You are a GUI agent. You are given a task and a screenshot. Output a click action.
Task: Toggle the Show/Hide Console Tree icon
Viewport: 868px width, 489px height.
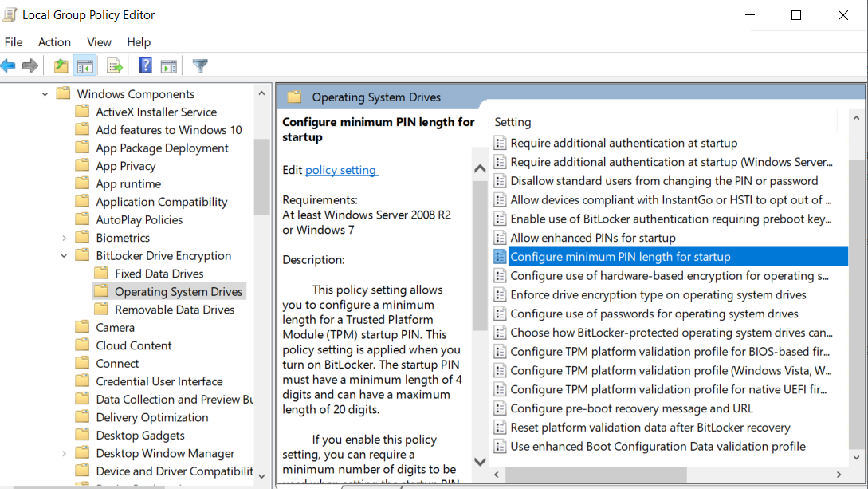point(85,65)
